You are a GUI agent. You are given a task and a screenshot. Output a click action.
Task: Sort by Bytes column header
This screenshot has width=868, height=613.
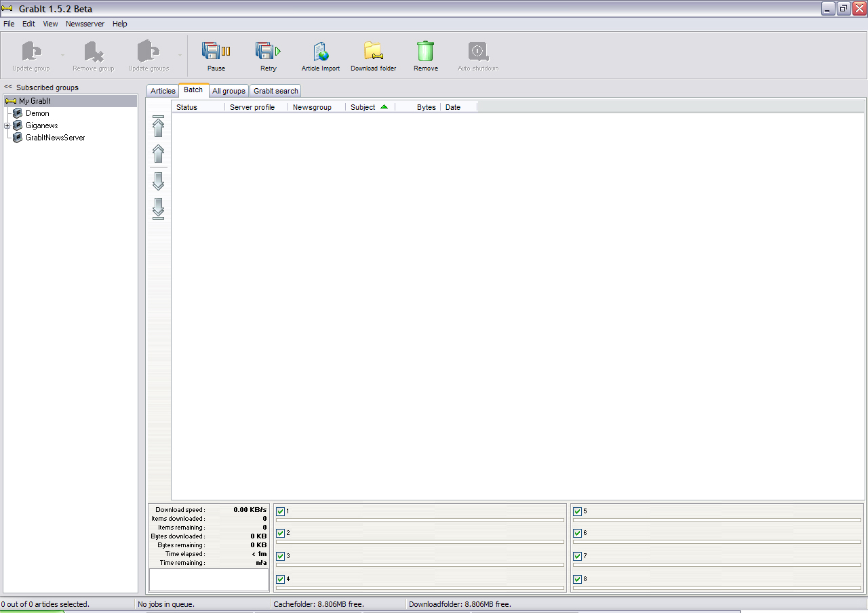click(x=418, y=107)
